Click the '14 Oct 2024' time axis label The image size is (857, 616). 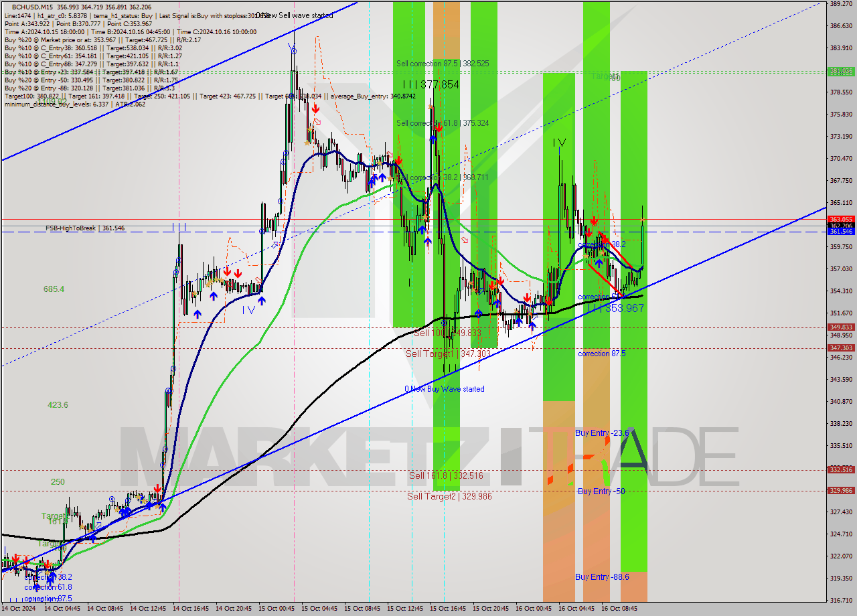coord(20,609)
